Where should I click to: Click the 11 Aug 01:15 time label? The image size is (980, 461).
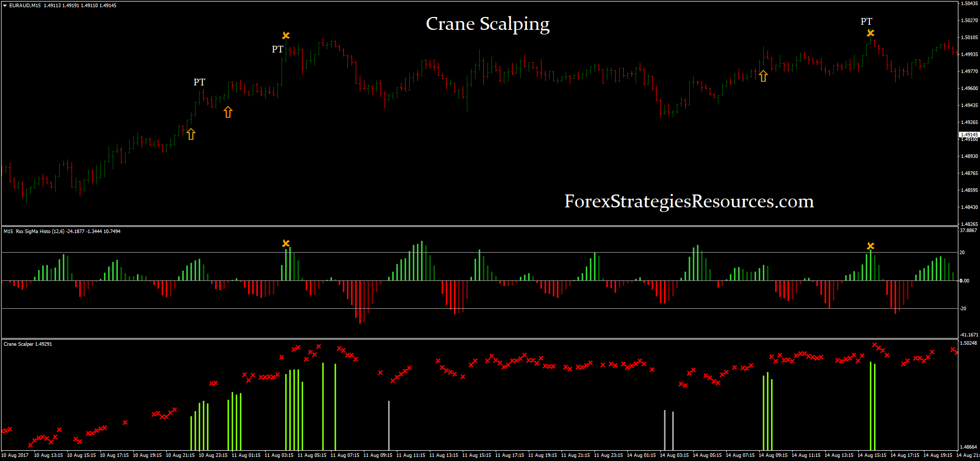click(x=247, y=455)
